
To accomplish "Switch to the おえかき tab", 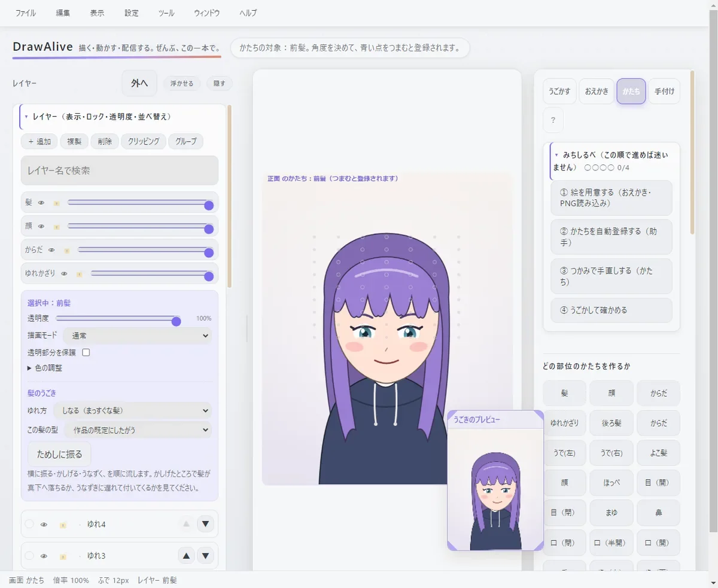I will (x=597, y=92).
